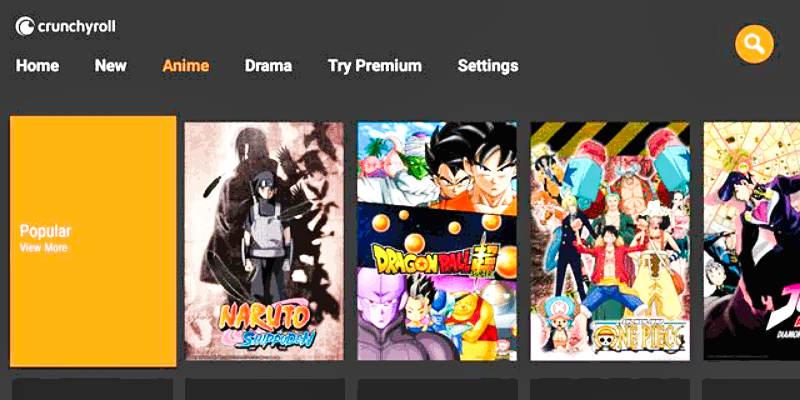Select the dark card below Dragon Ball Super

point(437,389)
